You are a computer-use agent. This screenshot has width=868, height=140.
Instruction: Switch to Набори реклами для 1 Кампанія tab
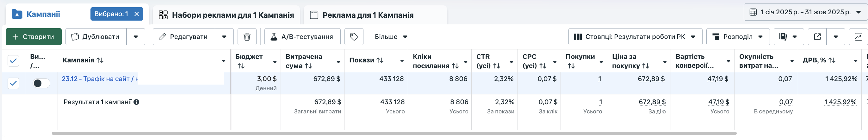point(226,15)
